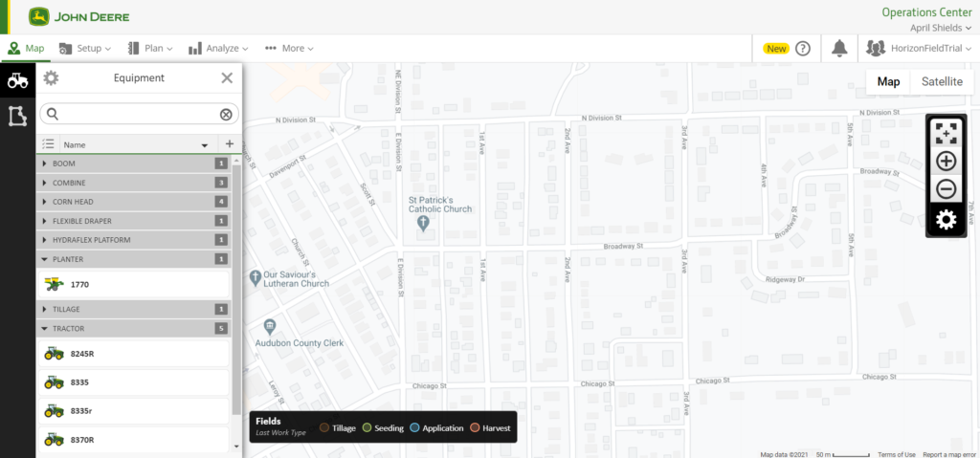
Task: Open the notifications bell
Action: (838, 48)
